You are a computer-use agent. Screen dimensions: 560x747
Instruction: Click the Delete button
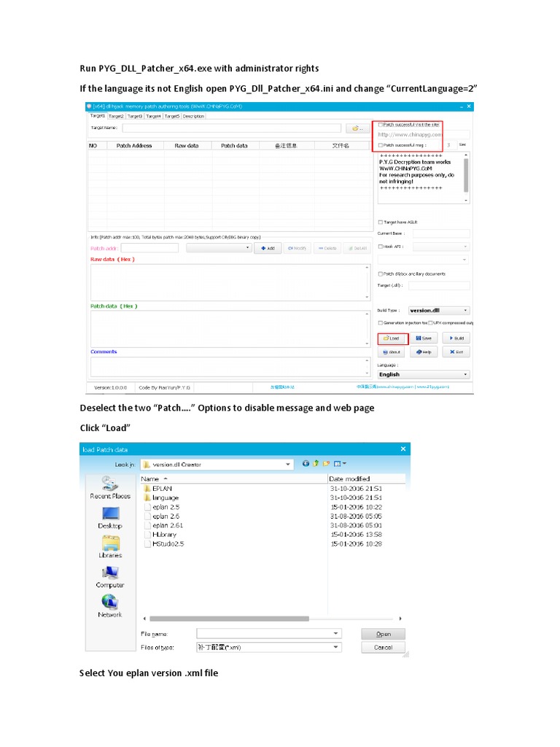coord(327,248)
